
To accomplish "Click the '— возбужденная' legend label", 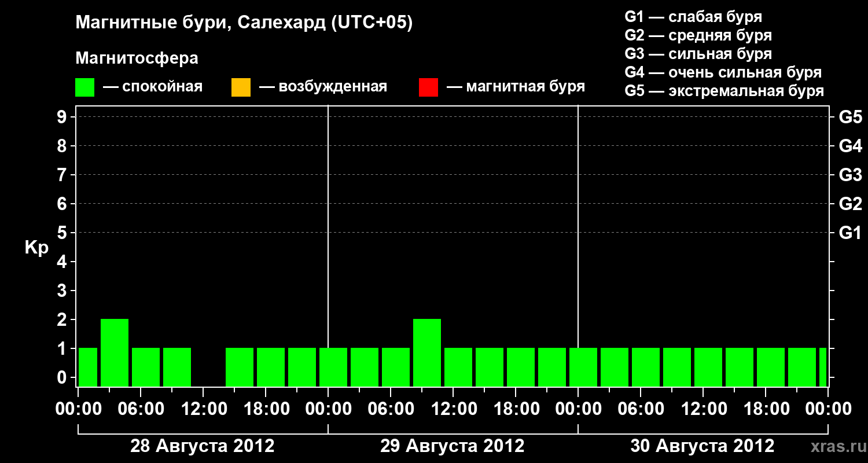I will coord(323,87).
